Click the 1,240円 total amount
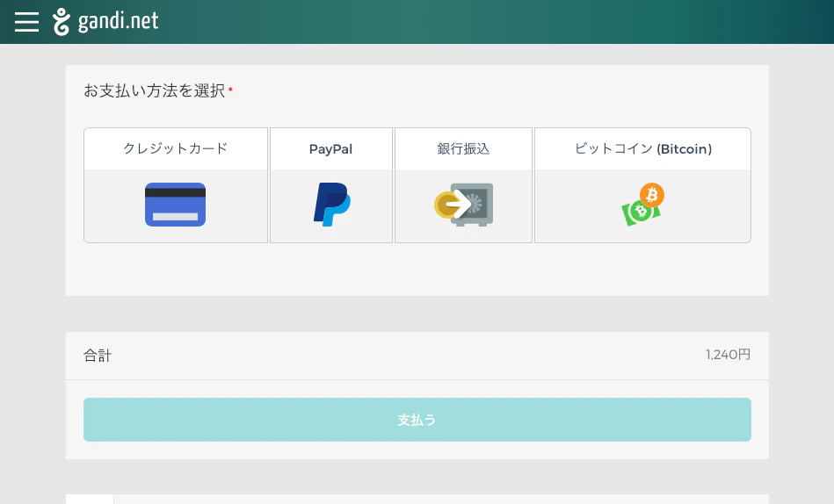Image resolution: width=834 pixels, height=504 pixels. (729, 355)
